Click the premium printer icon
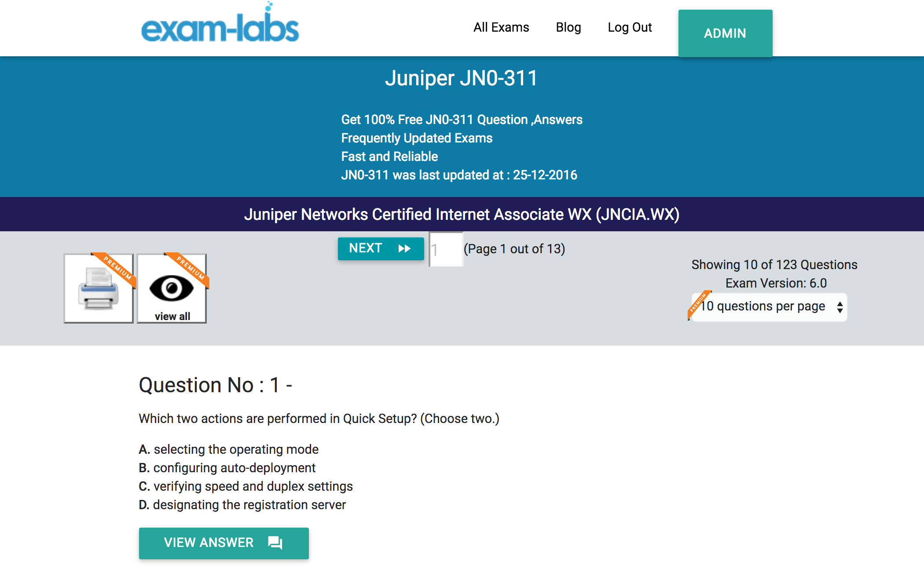Viewport: 924px width, 576px height. 99,288
